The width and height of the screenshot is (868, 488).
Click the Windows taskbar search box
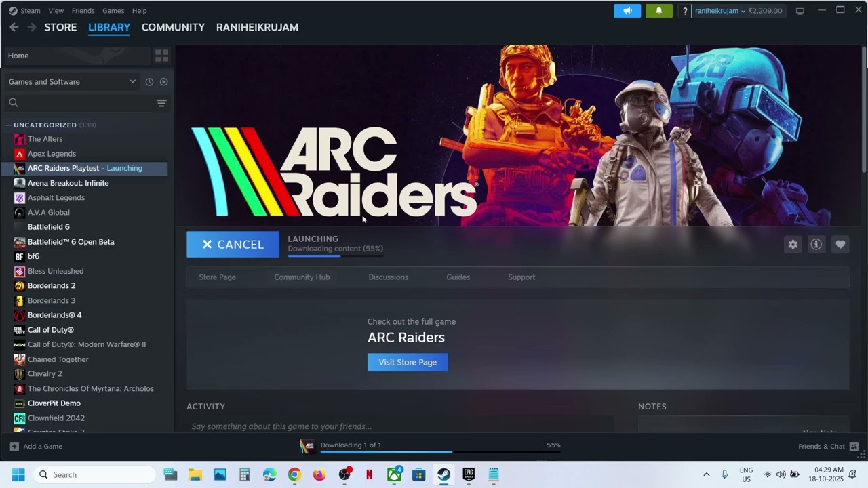(x=95, y=474)
